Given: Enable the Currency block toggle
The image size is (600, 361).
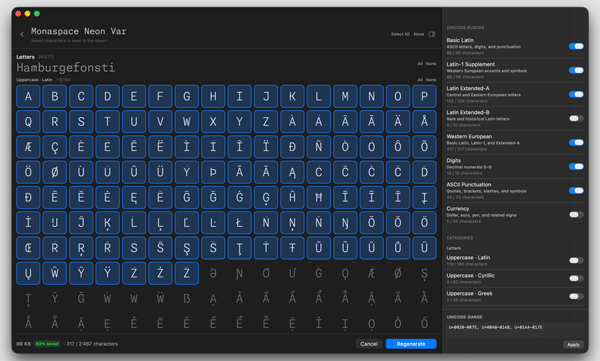Looking at the screenshot, I should click(x=576, y=215).
